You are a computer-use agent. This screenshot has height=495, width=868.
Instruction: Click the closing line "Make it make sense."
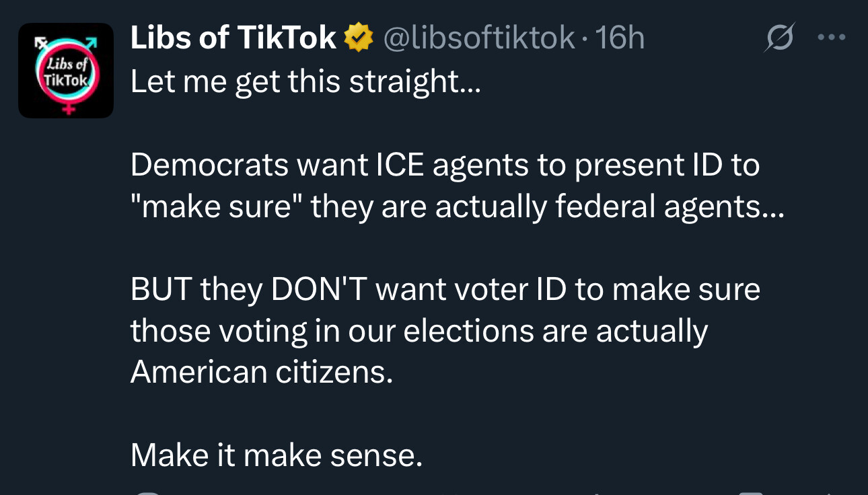(277, 455)
